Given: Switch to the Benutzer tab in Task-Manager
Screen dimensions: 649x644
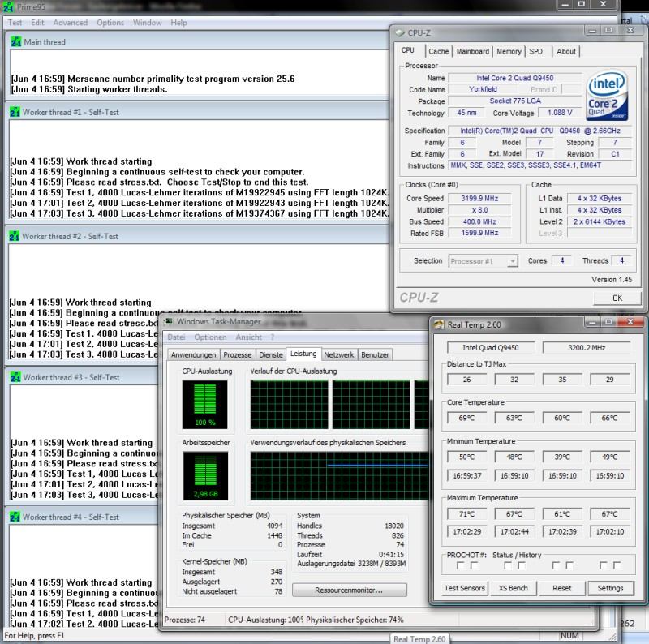Looking at the screenshot, I should [375, 355].
